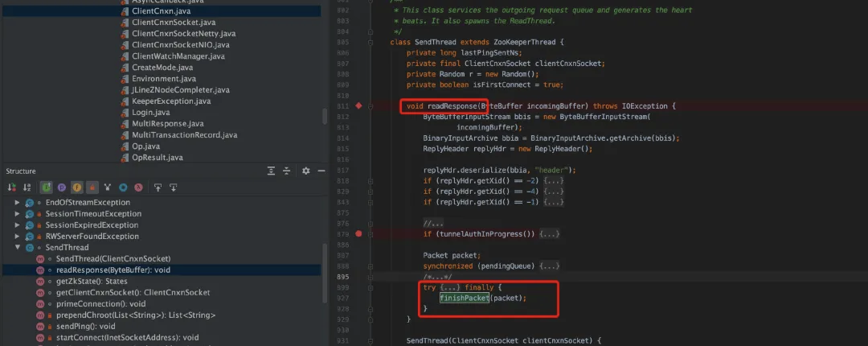The width and height of the screenshot is (868, 346).
Task: Click MultiResponse.java file icon
Action: pos(125,124)
